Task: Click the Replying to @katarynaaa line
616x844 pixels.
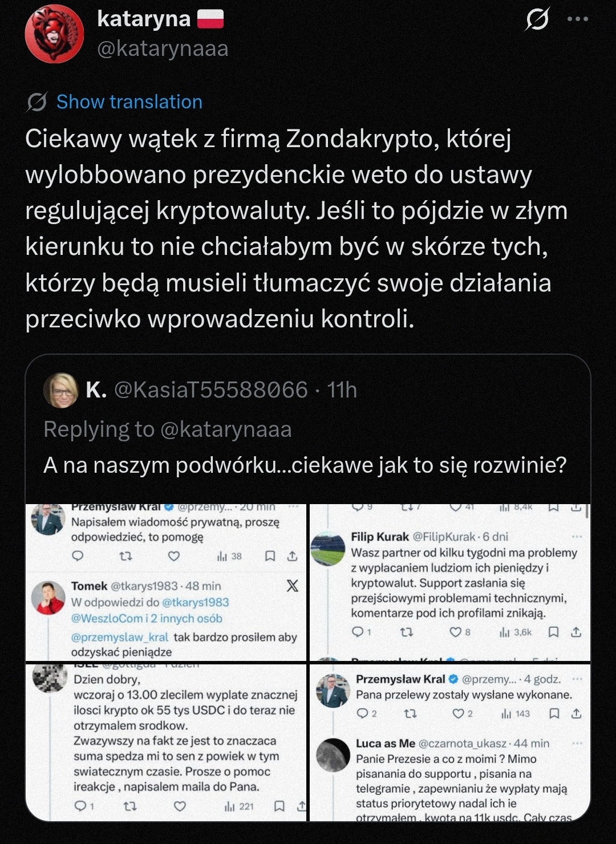Action: click(x=168, y=429)
